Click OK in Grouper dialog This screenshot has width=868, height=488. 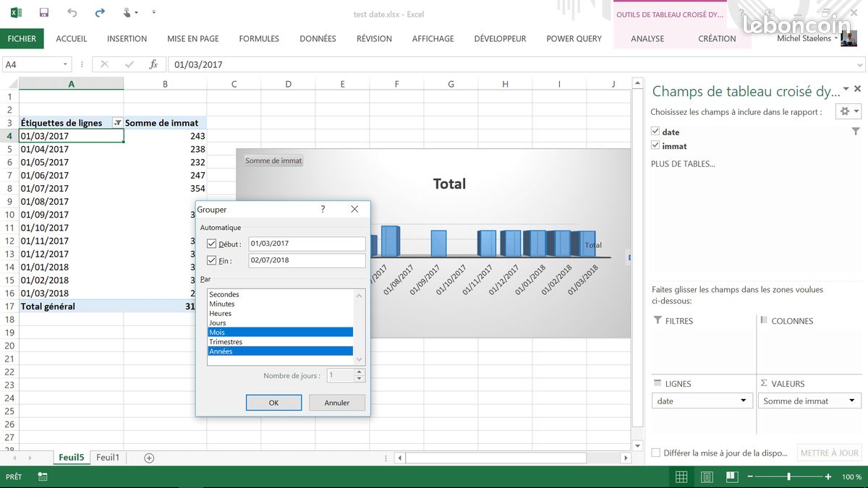click(273, 403)
